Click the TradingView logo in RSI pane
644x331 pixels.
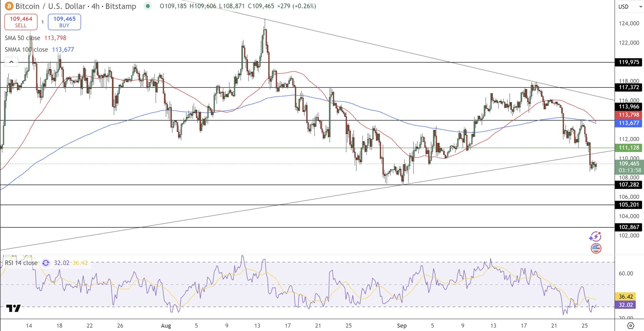(x=13, y=308)
